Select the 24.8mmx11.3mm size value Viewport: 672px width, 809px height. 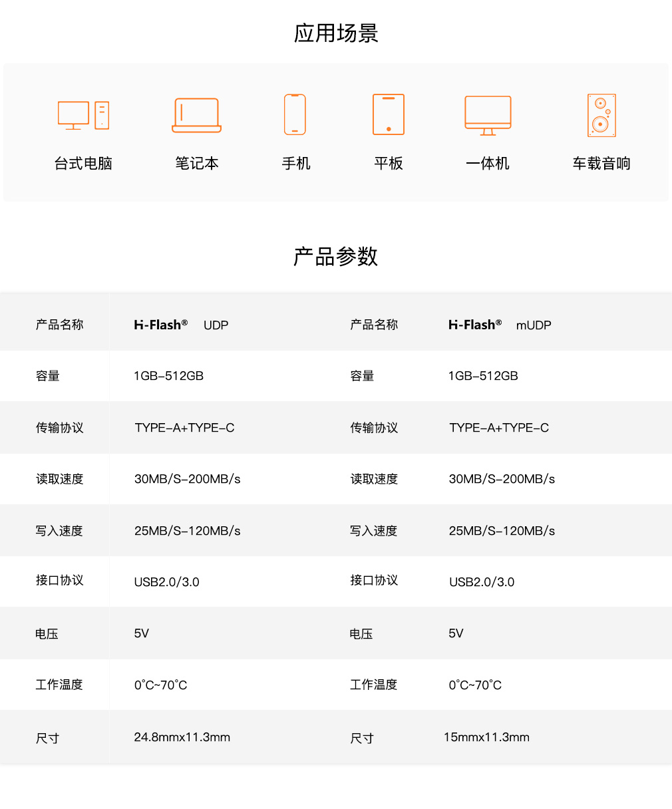tap(182, 737)
